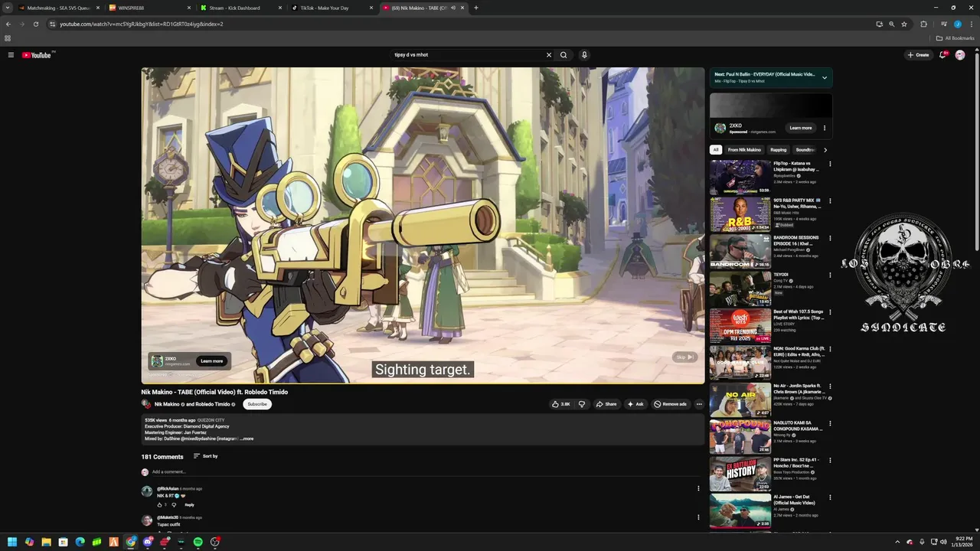The image size is (980, 551).
Task: Open menu for @RickAsian comment
Action: (x=698, y=488)
